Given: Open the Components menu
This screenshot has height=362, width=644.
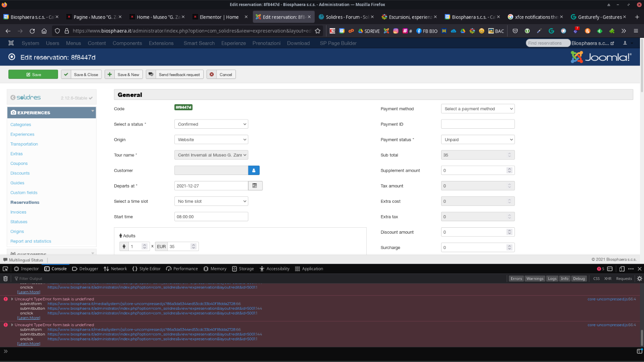Looking at the screenshot, I should tap(127, 43).
